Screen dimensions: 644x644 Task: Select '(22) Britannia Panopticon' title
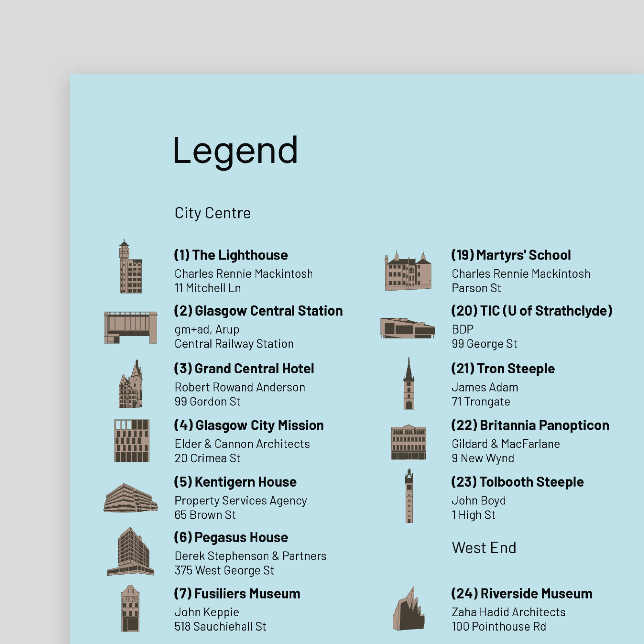[530, 426]
